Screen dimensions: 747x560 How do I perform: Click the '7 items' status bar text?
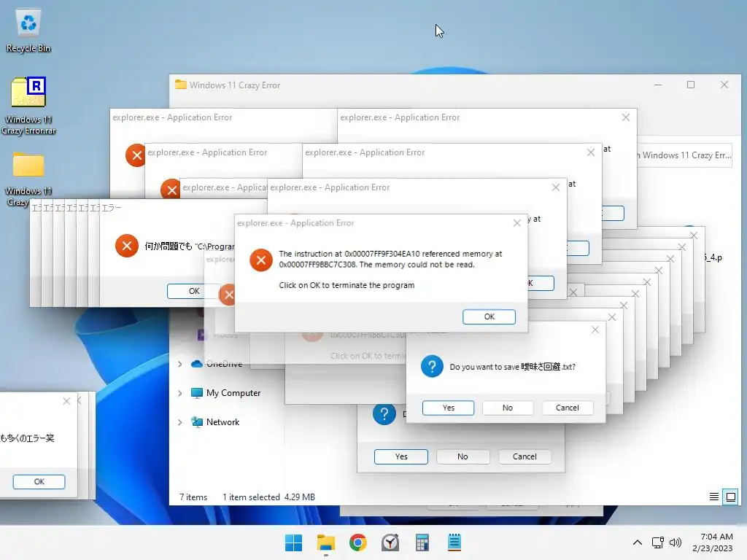pyautogui.click(x=193, y=497)
